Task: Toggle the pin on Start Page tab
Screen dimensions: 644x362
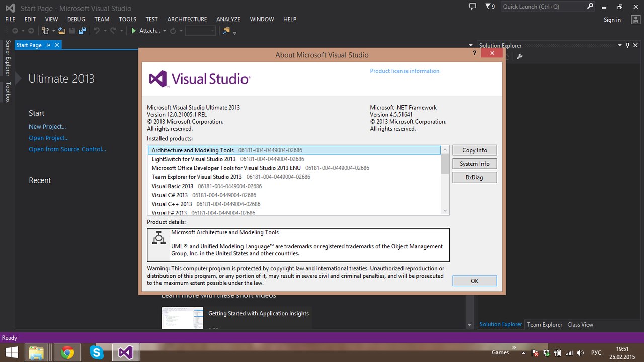Action: 49,45
